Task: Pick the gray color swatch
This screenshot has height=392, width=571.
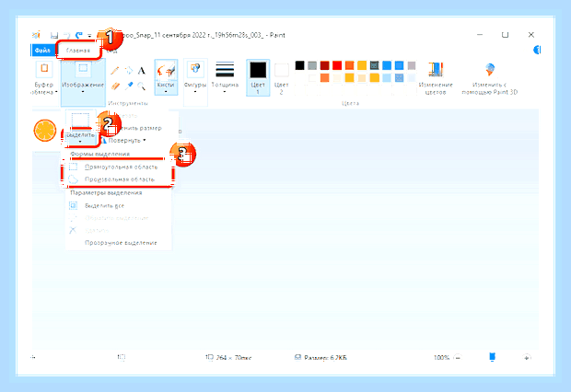Action: pos(312,65)
